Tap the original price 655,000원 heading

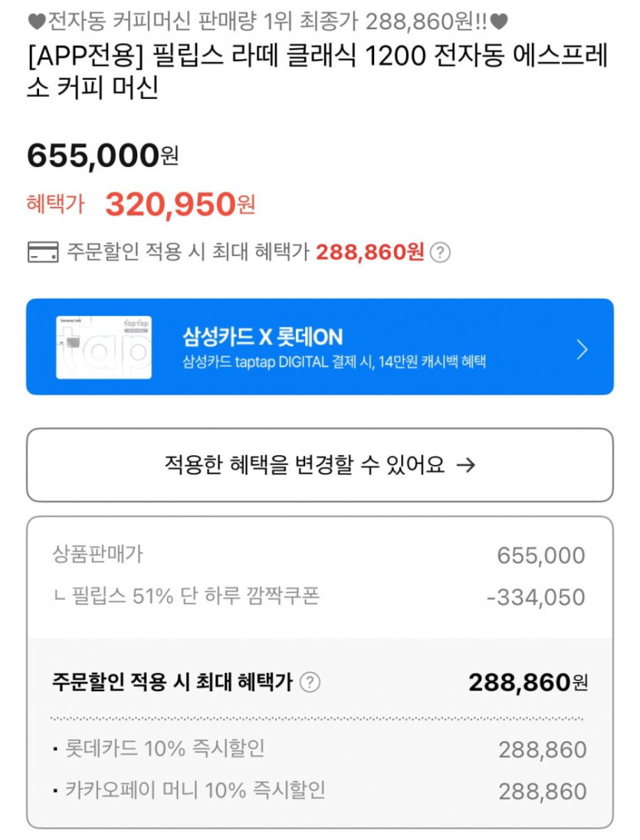coord(103,156)
